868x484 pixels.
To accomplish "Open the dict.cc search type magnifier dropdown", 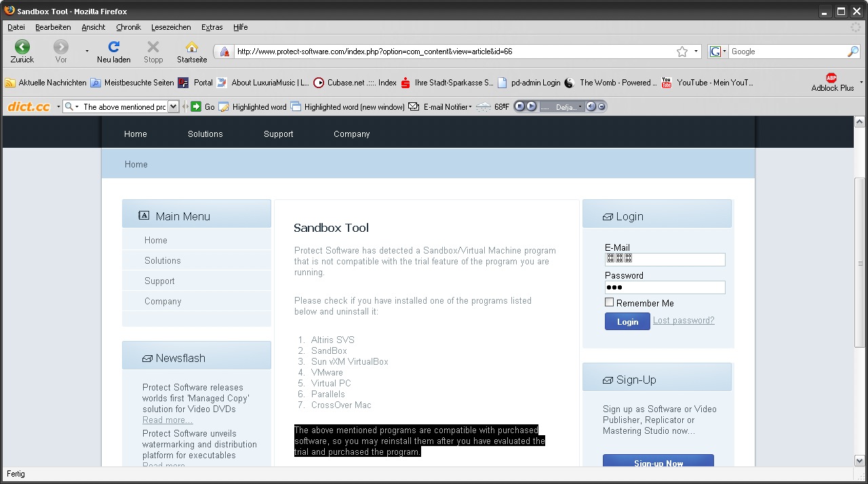I will pos(72,106).
